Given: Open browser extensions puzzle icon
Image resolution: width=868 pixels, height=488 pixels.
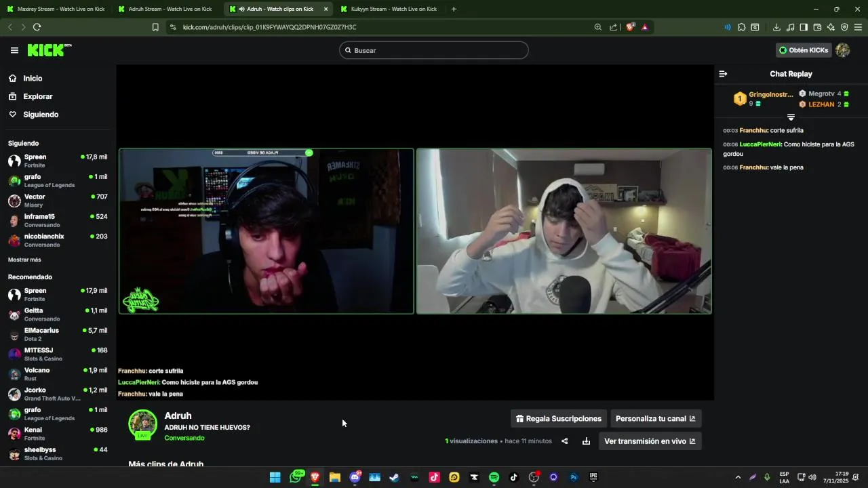Looking at the screenshot, I should (741, 27).
